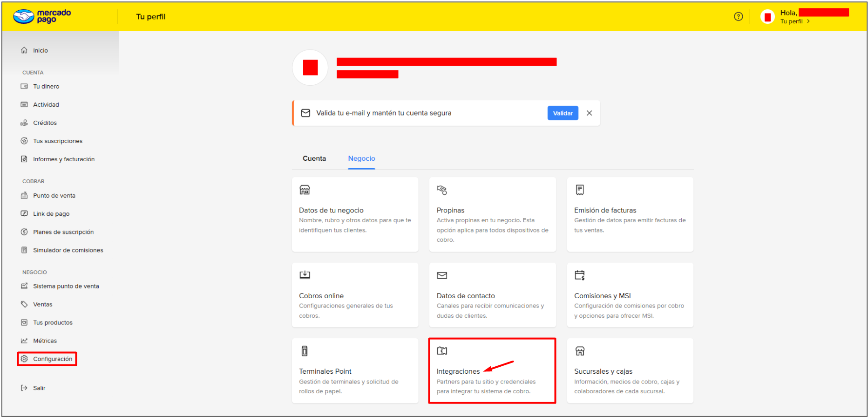Open Informes y facturación menu label
The image size is (868, 418).
pyautogui.click(x=64, y=159)
